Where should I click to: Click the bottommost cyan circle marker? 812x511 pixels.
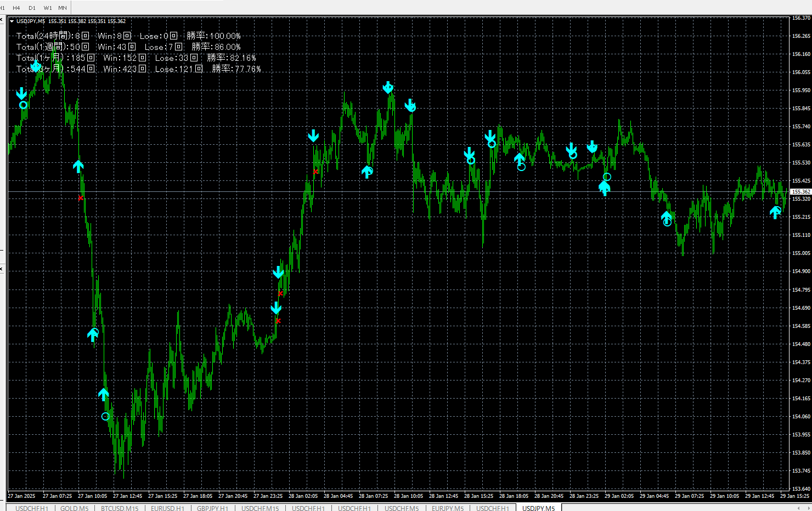point(105,416)
